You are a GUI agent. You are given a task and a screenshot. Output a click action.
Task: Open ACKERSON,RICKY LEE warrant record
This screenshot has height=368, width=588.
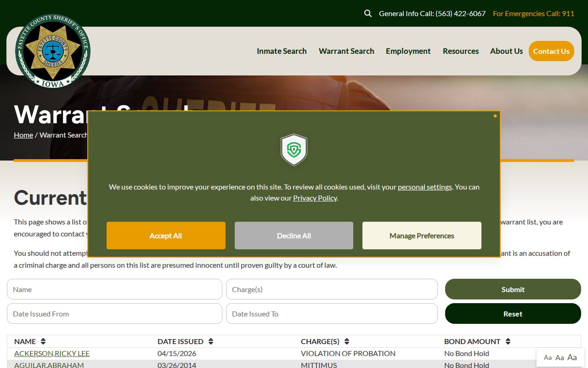52,353
